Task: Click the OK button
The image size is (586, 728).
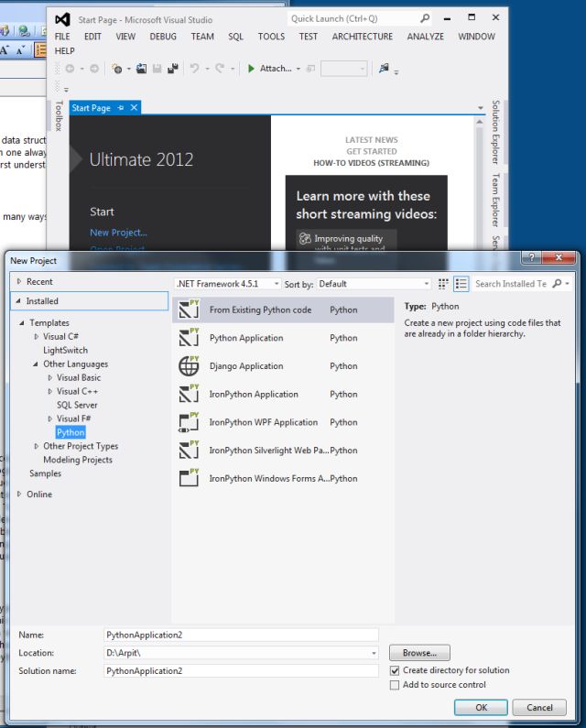Action: point(481,708)
